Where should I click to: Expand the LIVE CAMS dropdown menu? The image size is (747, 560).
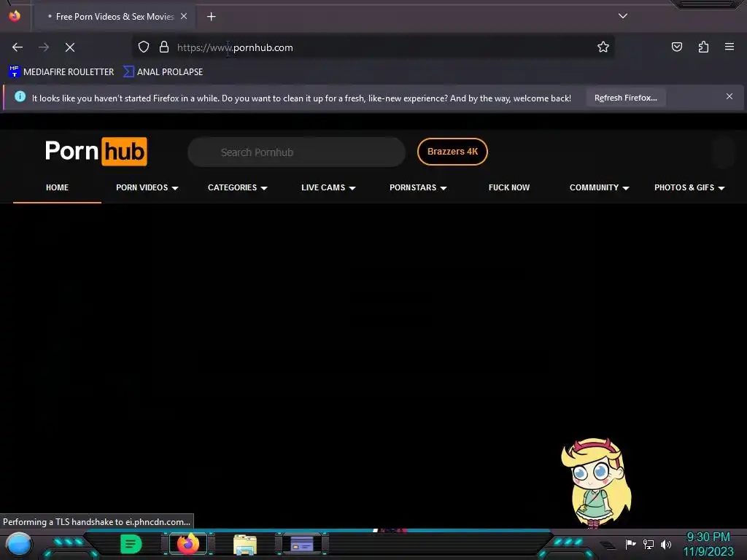pos(328,187)
